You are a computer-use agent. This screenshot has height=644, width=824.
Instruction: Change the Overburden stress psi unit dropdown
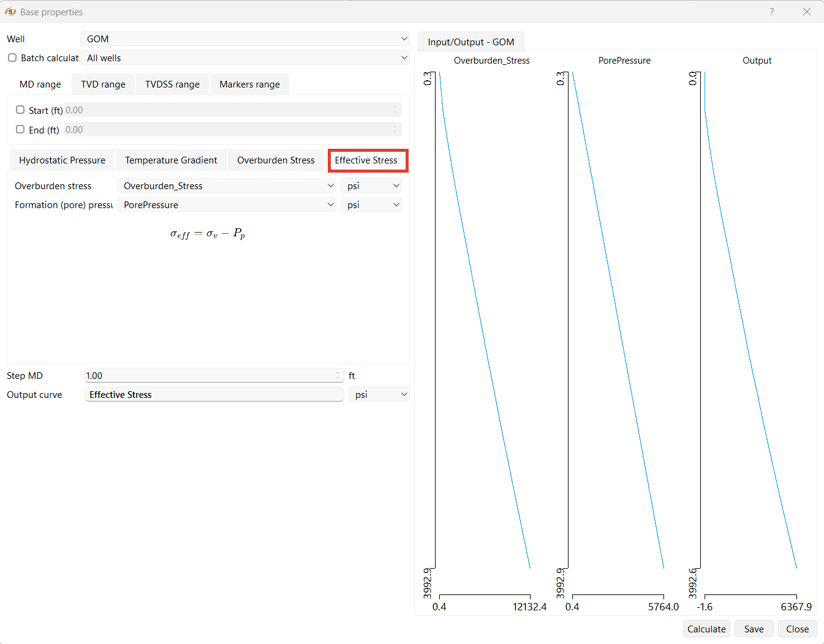click(x=371, y=186)
